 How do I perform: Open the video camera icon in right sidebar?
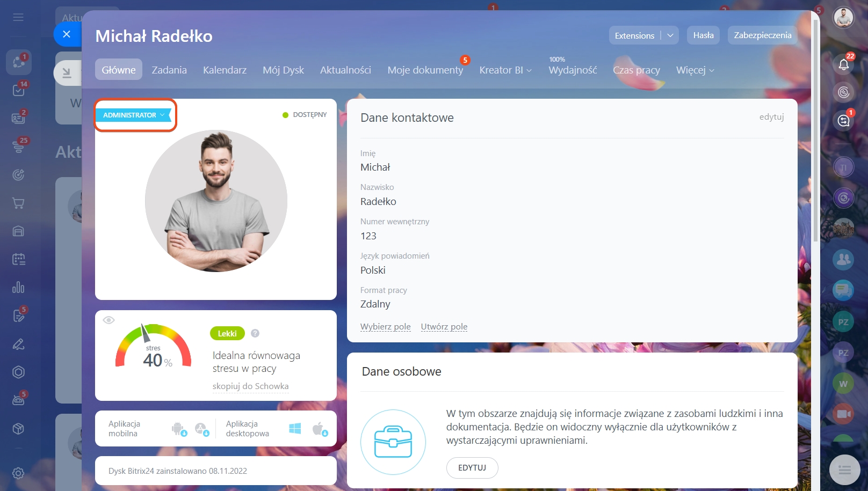[843, 414]
